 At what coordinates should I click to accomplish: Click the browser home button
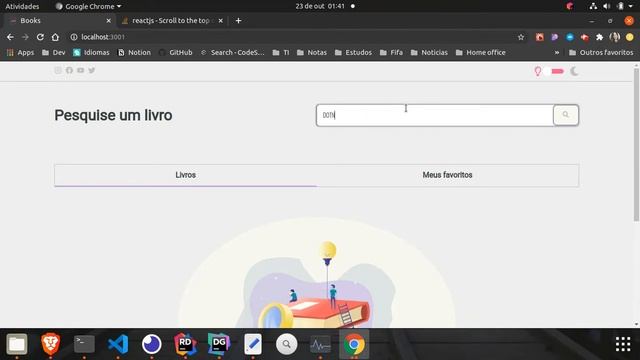point(55,37)
